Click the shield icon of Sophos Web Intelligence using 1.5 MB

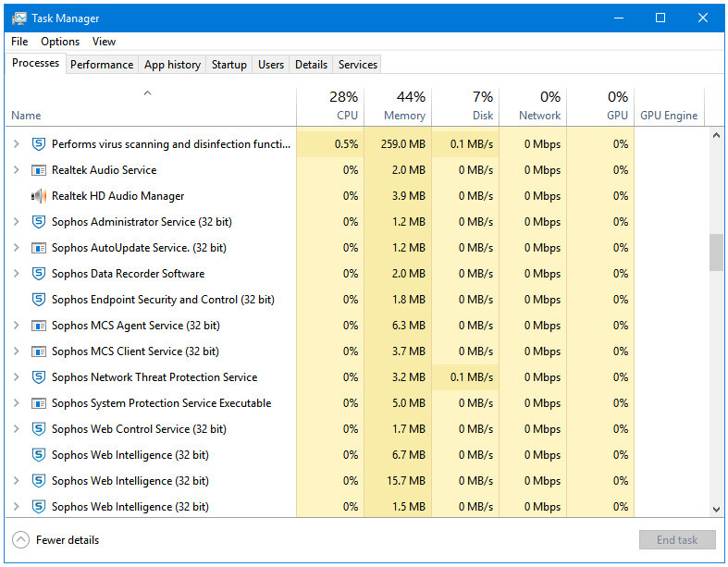[x=39, y=507]
